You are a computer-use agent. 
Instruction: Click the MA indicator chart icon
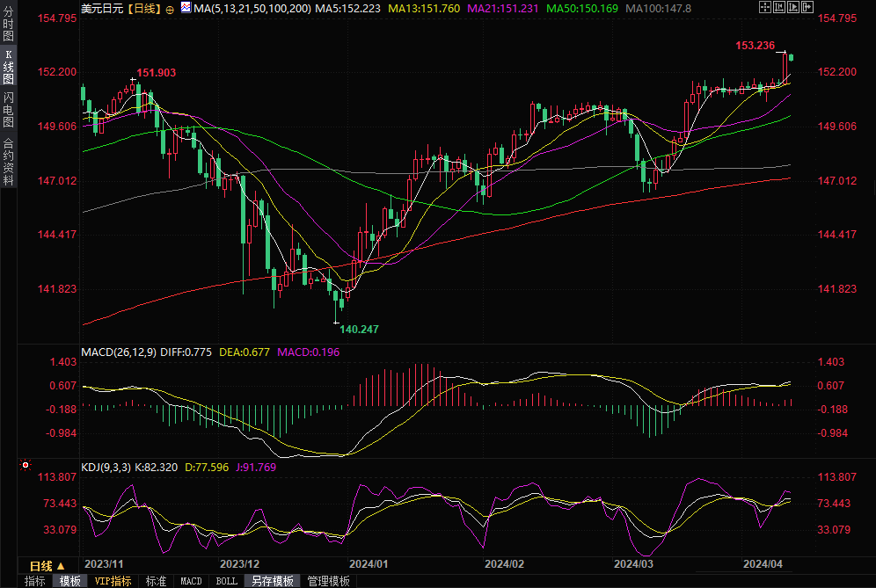[185, 7]
